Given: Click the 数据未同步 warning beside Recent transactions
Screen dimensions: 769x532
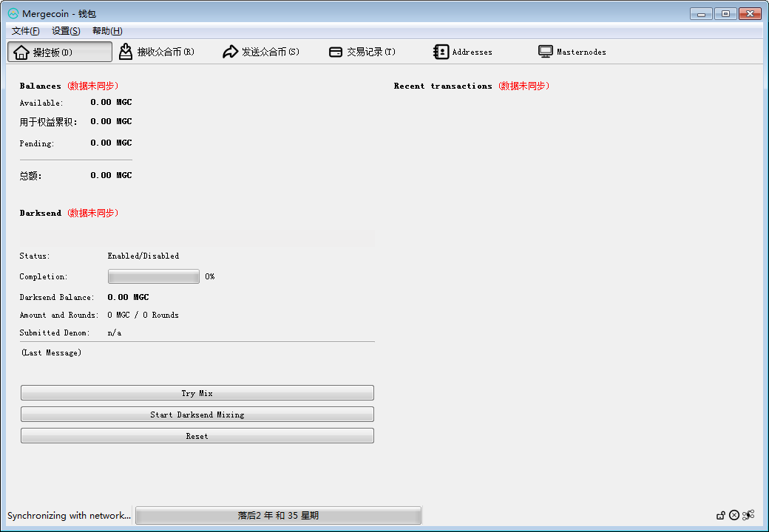Looking at the screenshot, I should click(524, 86).
